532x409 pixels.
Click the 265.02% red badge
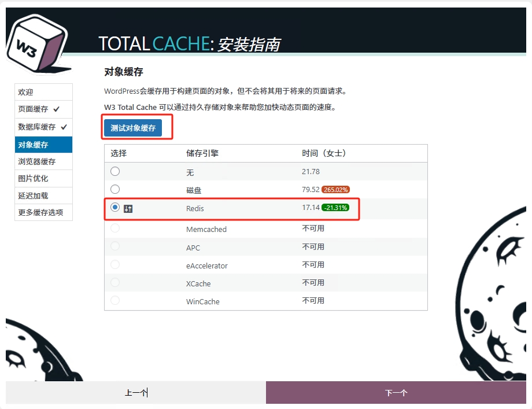(x=335, y=190)
